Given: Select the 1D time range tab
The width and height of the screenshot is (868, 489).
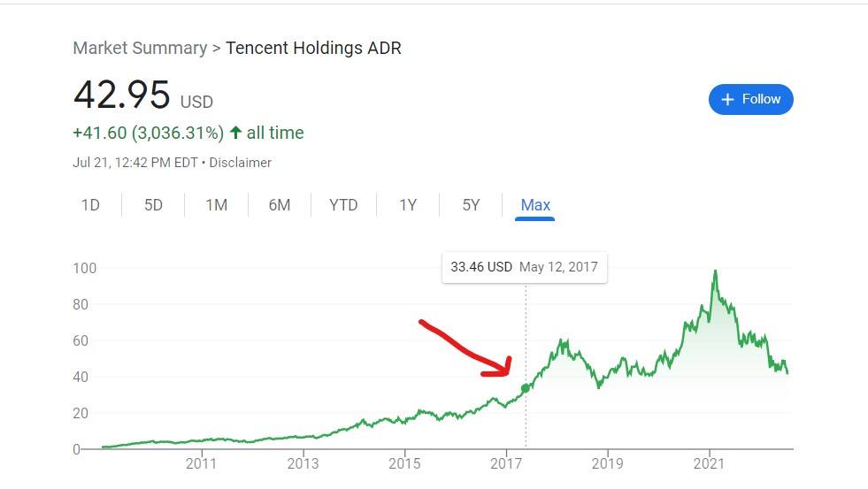Looking at the screenshot, I should click(90, 205).
